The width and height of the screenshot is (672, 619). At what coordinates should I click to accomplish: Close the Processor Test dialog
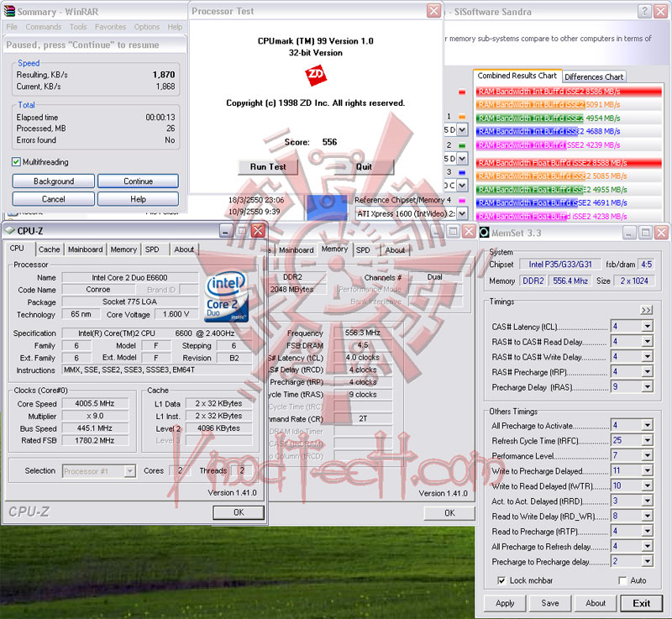(434, 11)
